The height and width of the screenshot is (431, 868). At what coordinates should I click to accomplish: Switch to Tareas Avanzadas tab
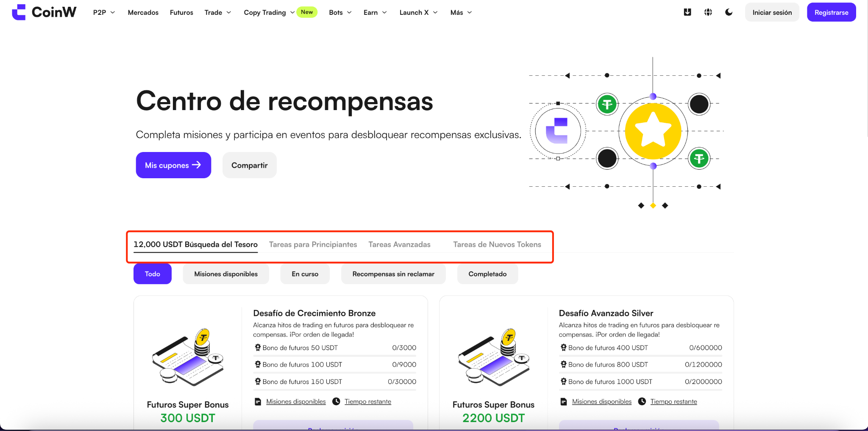399,244
